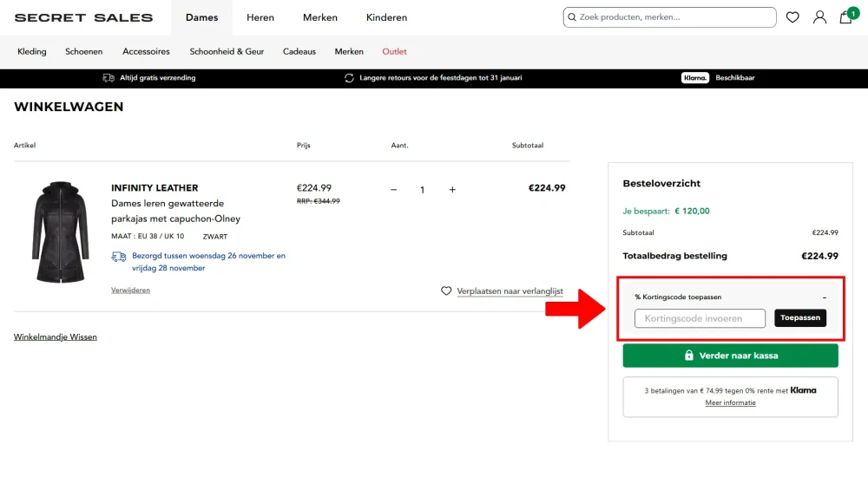This screenshot has height=483, width=868.
Task: Increase quantity with the plus button
Action: click(452, 189)
